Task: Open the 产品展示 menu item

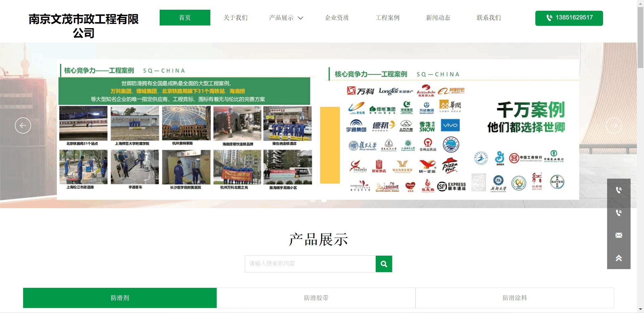Action: coord(281,17)
